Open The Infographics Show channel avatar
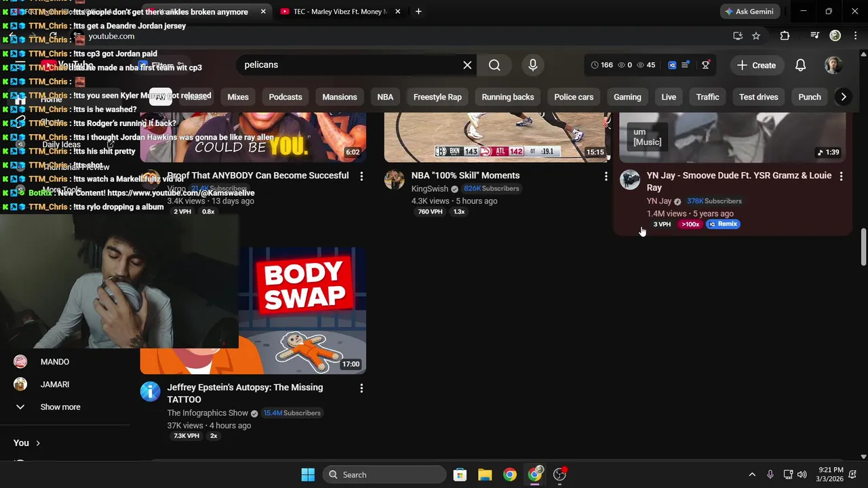The image size is (868, 488). 150,392
